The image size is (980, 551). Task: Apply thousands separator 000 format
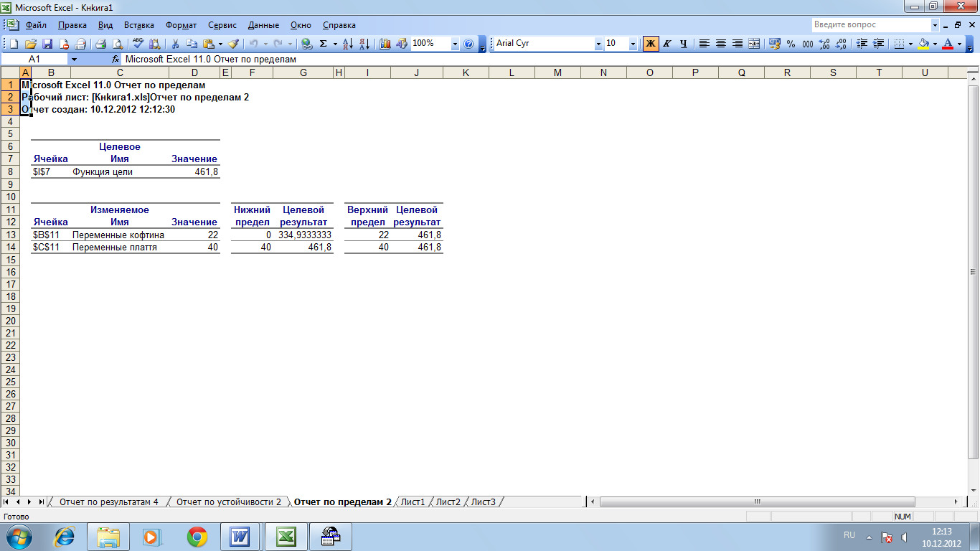coord(808,44)
